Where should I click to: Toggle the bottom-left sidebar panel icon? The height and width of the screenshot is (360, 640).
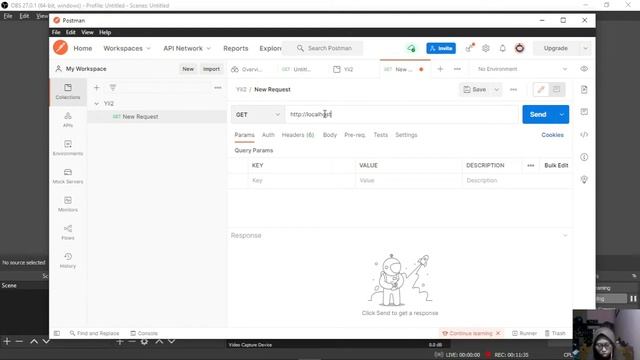coord(57,333)
